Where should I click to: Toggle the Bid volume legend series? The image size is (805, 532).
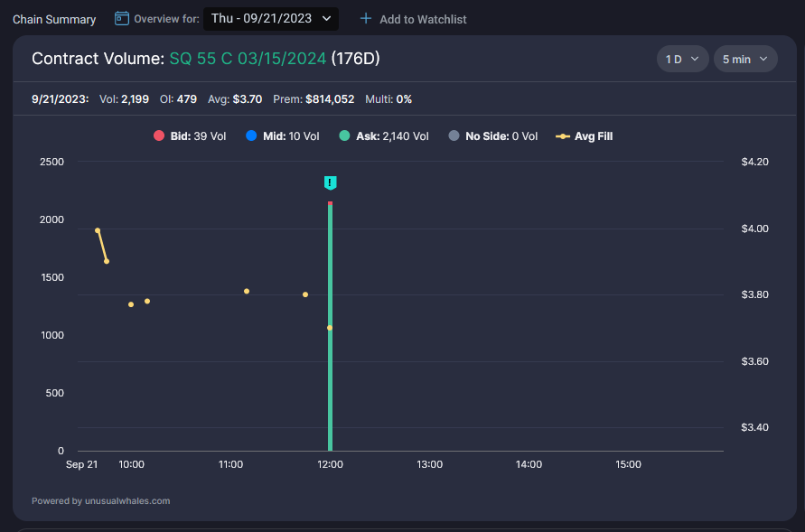click(190, 136)
